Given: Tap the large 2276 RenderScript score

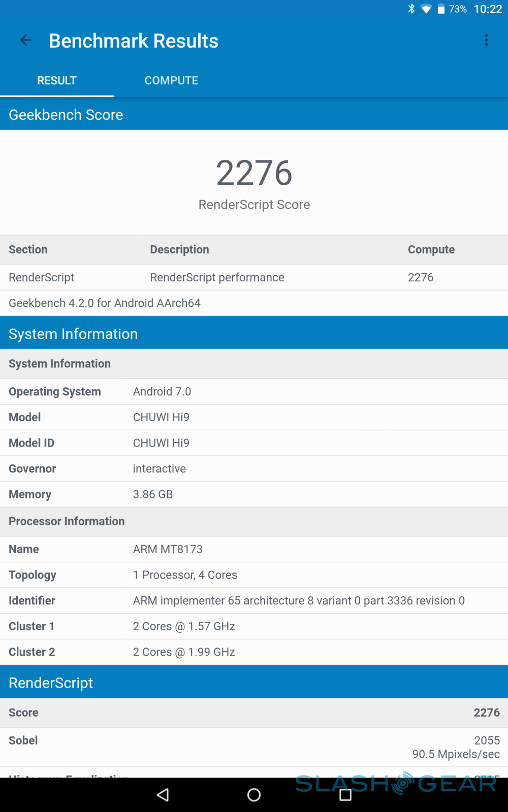Looking at the screenshot, I should pyautogui.click(x=254, y=173).
